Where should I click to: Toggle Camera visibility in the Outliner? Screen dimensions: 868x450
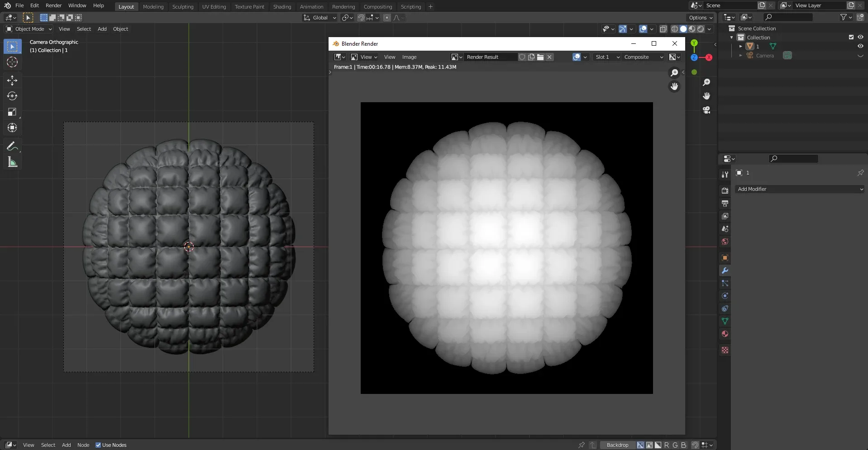click(860, 55)
